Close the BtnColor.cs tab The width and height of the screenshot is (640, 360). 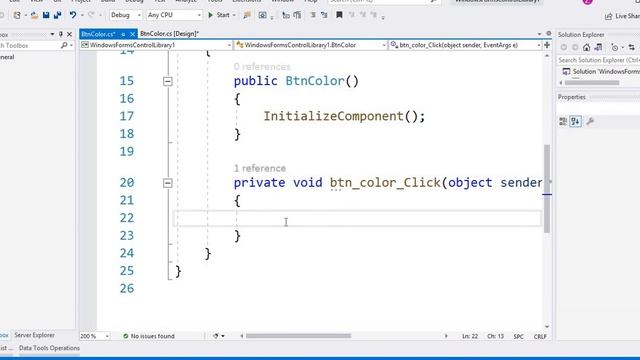[132, 34]
